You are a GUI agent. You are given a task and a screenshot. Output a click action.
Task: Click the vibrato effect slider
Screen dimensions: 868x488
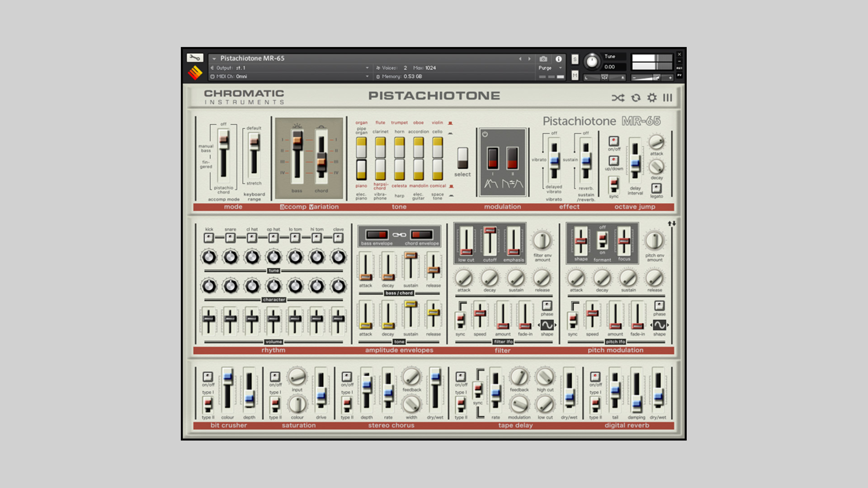coord(554,161)
